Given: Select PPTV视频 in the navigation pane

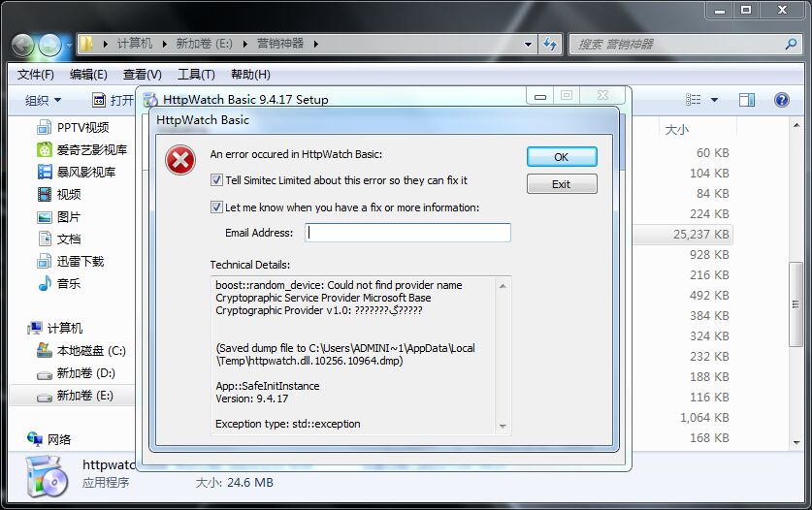Looking at the screenshot, I should (82, 128).
